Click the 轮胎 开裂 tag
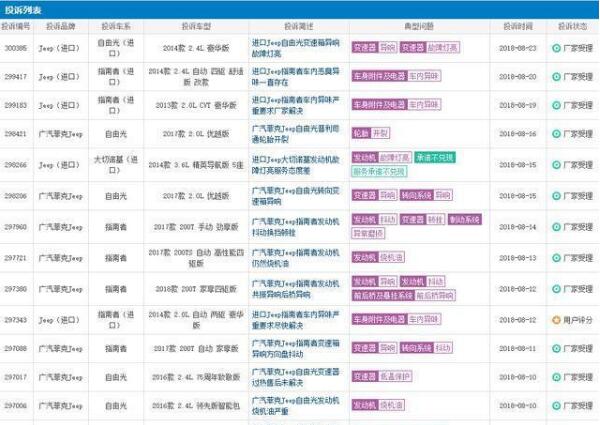 pyautogui.click(x=371, y=133)
